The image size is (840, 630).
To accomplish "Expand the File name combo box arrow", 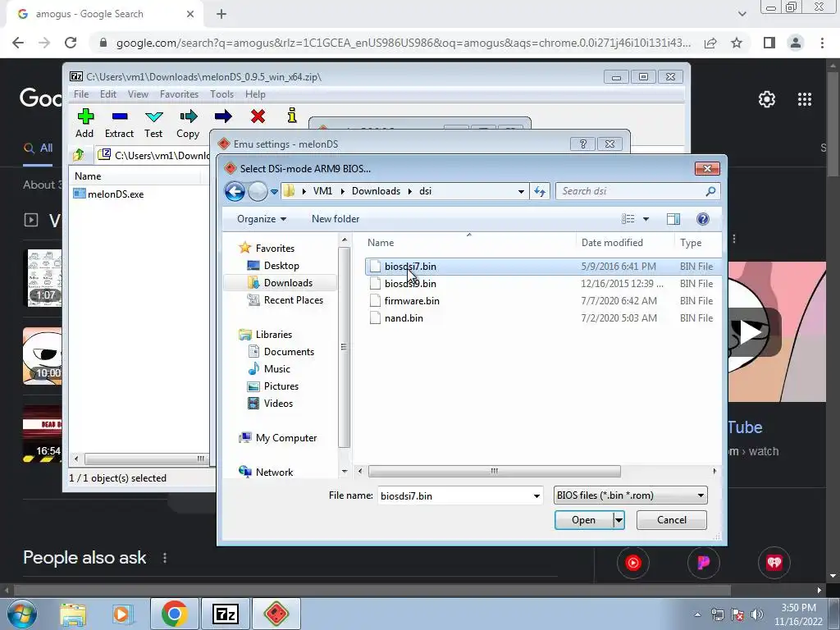I will point(536,495).
